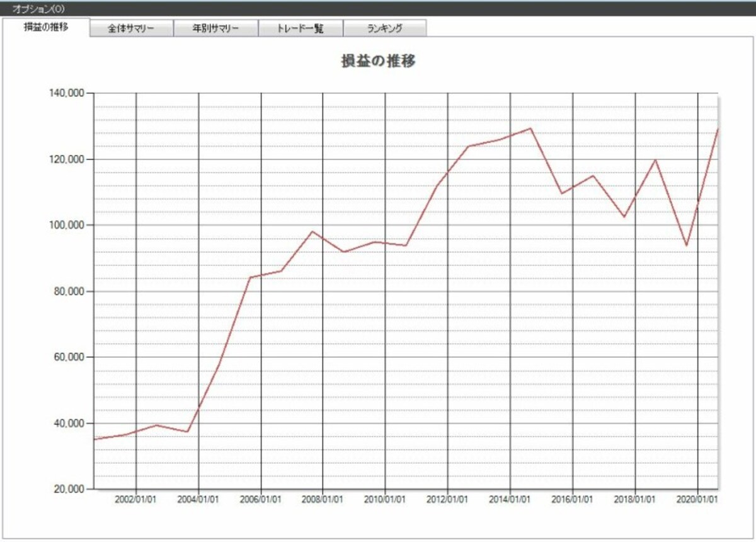Open the 年別サマリー tab
Viewport: 756px width, 542px height.
215,29
